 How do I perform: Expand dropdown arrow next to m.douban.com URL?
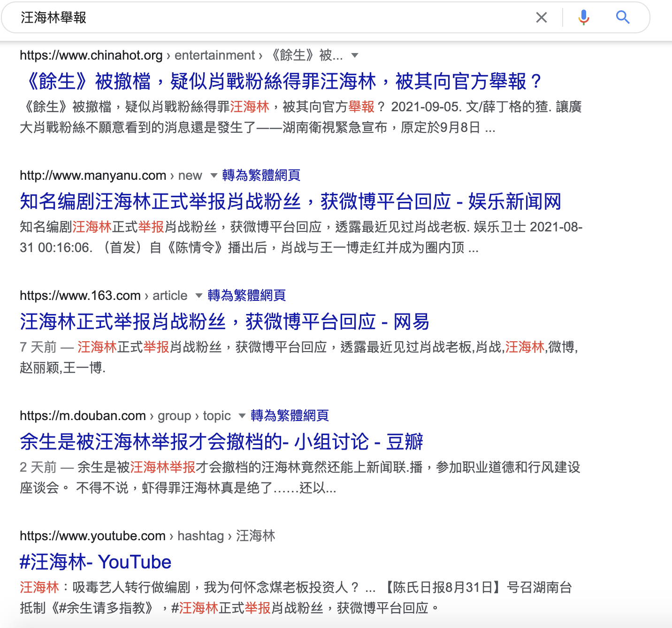[x=242, y=416]
